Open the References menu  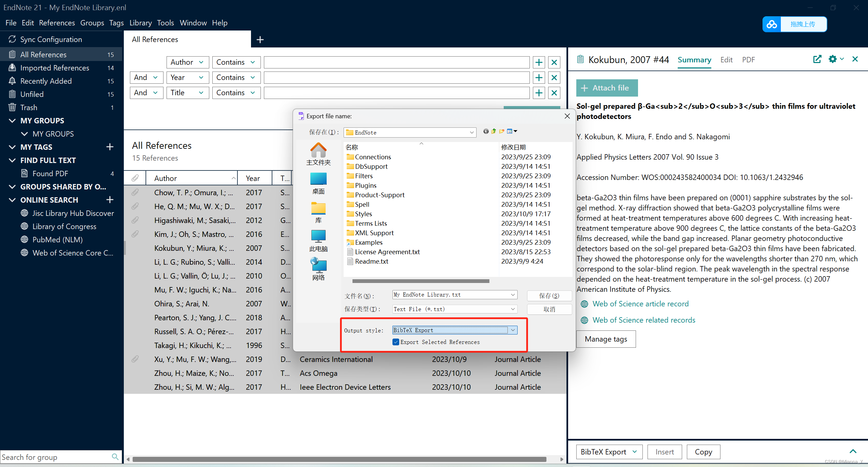click(x=57, y=23)
